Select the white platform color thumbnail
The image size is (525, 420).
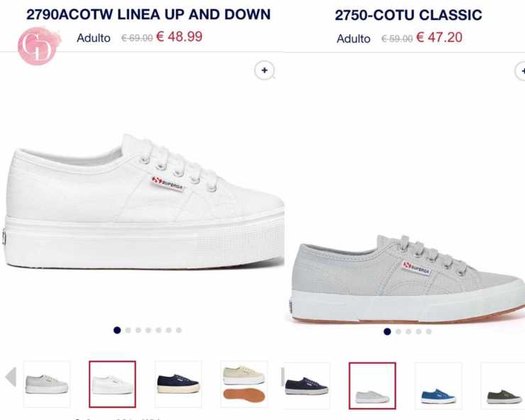[x=113, y=384]
